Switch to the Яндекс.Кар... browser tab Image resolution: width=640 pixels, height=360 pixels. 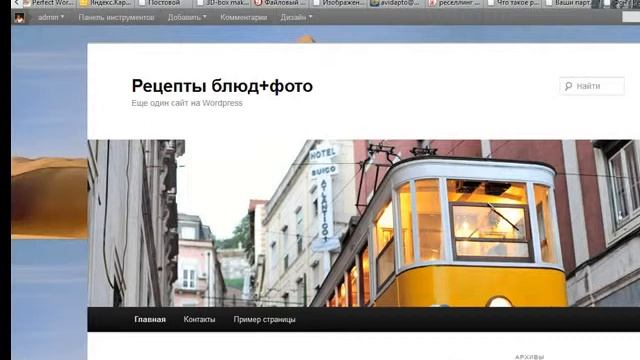point(105,3)
